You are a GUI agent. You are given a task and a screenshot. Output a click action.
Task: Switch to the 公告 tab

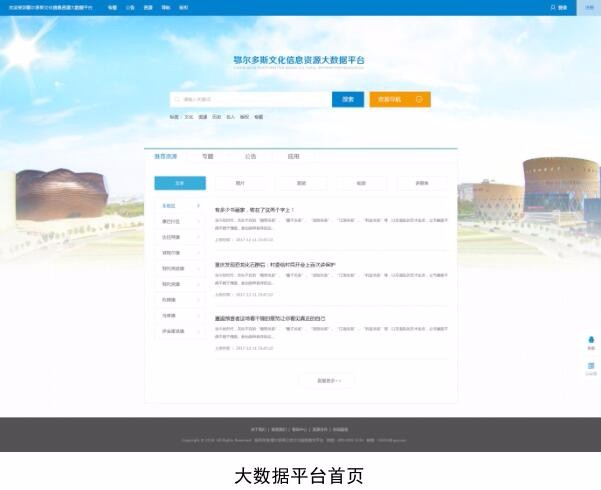pyautogui.click(x=250, y=157)
